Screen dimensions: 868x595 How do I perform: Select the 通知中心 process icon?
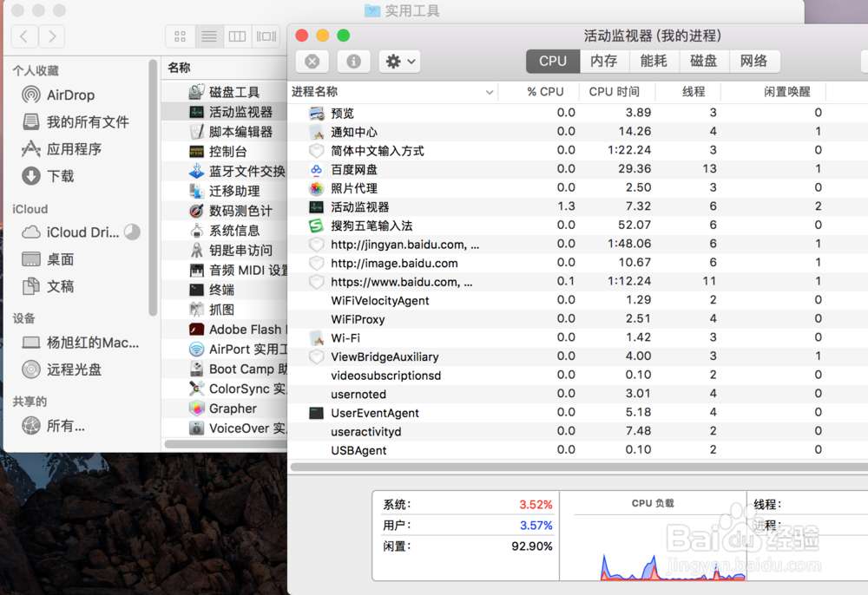click(x=317, y=132)
